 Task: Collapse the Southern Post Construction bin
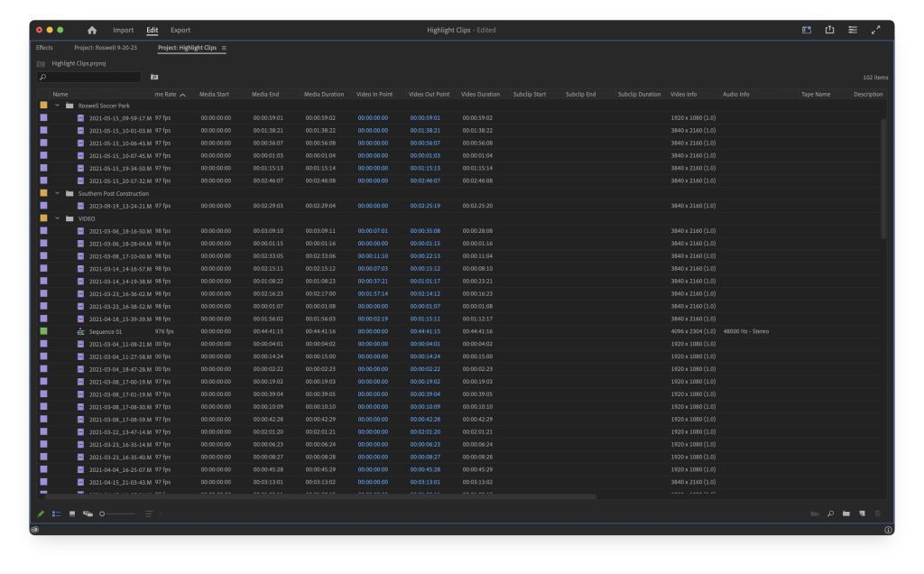(x=57, y=193)
